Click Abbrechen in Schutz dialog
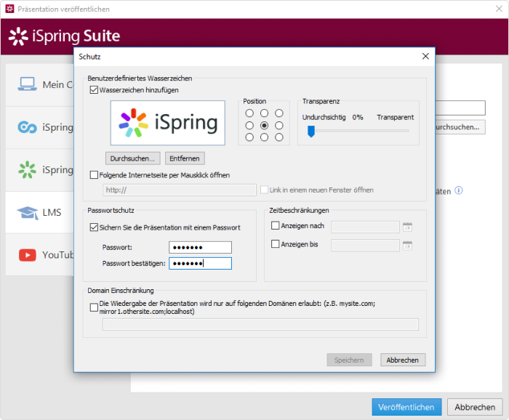 tap(403, 360)
